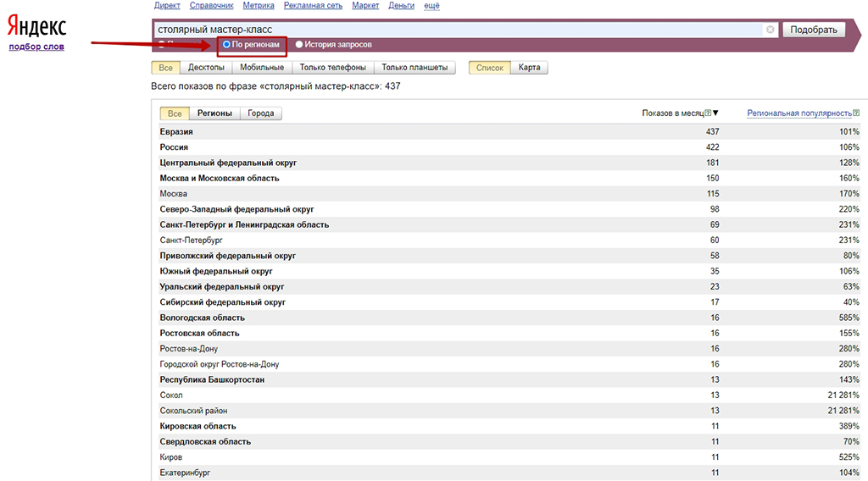Image resolution: width=868 pixels, height=481 pixels.
Task: Click the Евразия row
Action: click(509, 131)
